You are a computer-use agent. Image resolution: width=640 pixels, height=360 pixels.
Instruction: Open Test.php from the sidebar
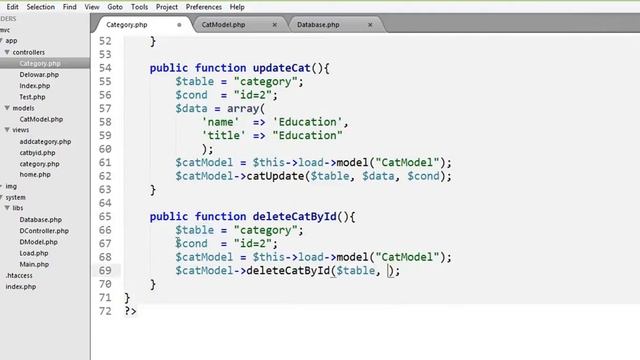click(32, 97)
